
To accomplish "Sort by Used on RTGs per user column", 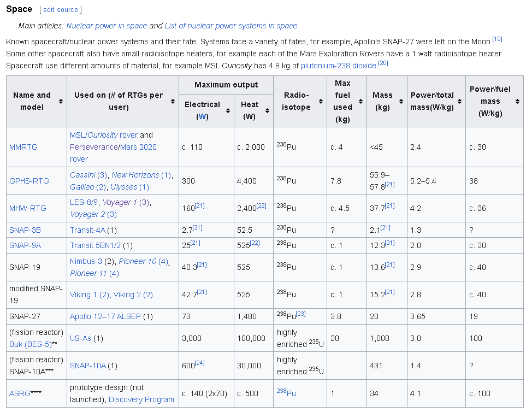I will [x=173, y=102].
